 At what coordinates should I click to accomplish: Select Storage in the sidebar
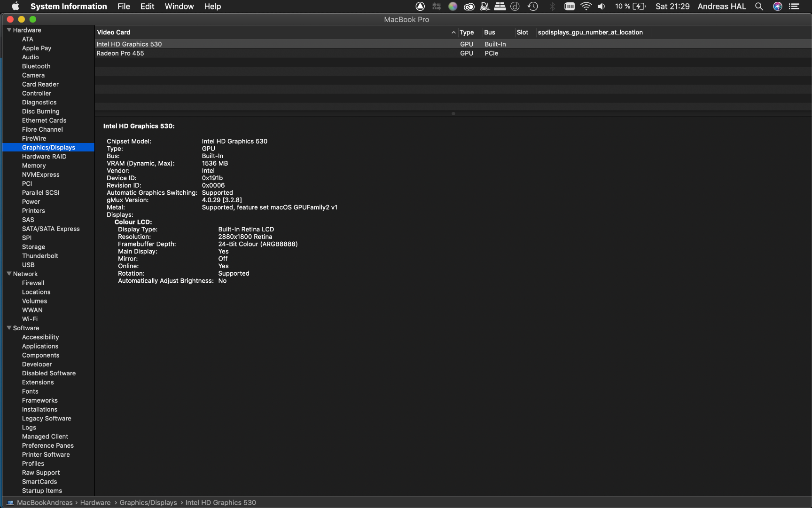33,247
